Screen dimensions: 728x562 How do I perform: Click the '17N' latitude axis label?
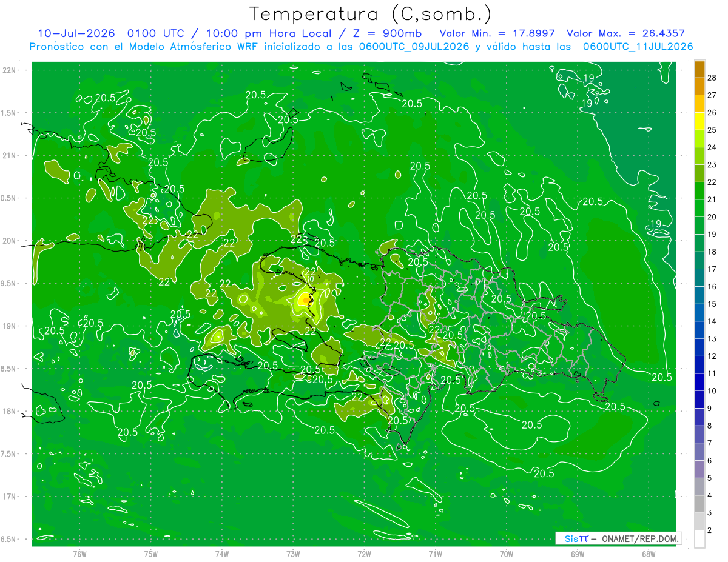pos(9,497)
